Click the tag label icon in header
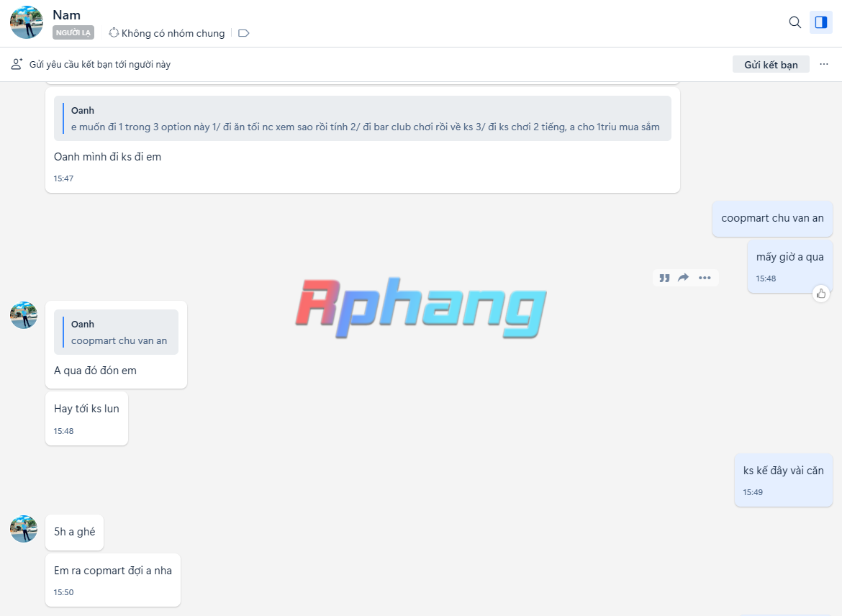The height and width of the screenshot is (616, 842). (243, 33)
